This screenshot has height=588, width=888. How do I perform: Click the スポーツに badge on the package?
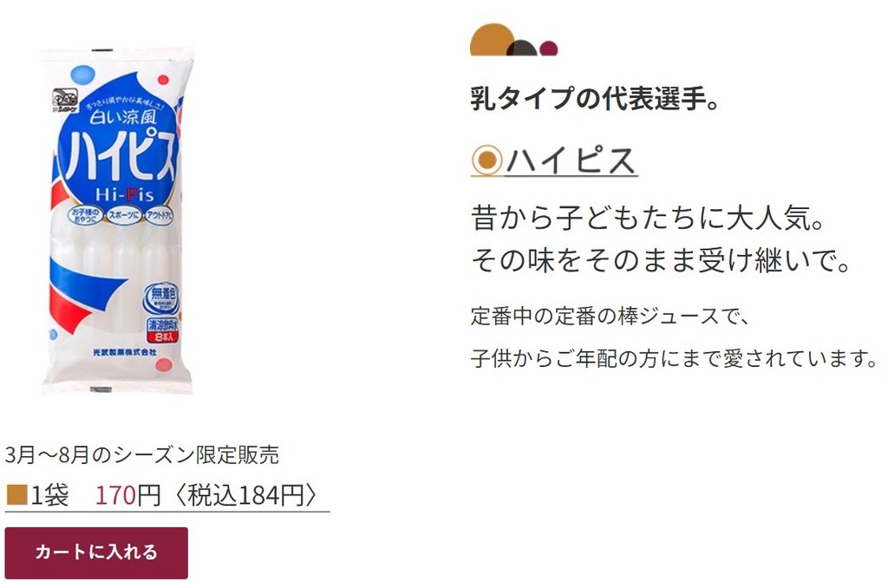pos(124,215)
